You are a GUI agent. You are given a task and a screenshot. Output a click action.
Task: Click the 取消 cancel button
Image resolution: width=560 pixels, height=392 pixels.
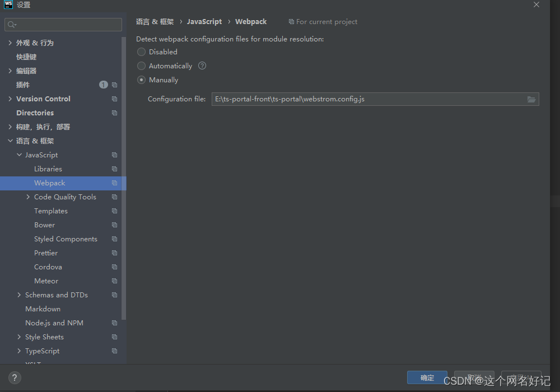[474, 377]
